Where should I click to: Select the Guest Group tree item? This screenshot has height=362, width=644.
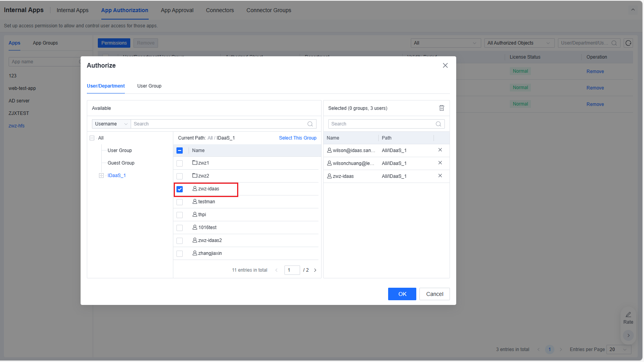click(121, 163)
